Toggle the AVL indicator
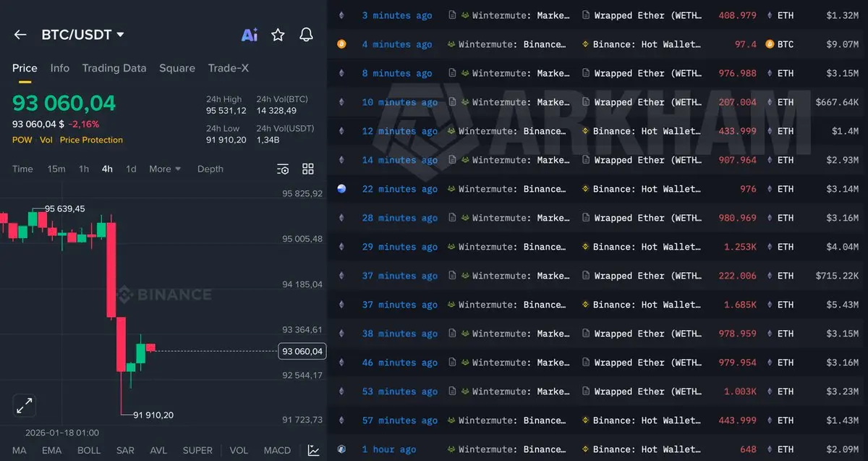Screen dimensions: 868x461 pyautogui.click(x=158, y=450)
